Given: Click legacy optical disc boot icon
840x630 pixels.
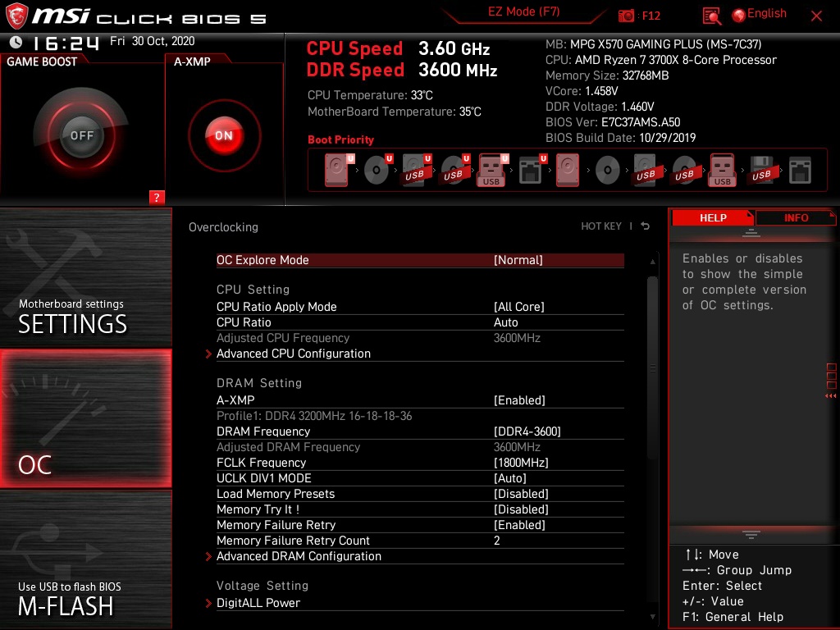Looking at the screenshot, I should (x=608, y=171).
